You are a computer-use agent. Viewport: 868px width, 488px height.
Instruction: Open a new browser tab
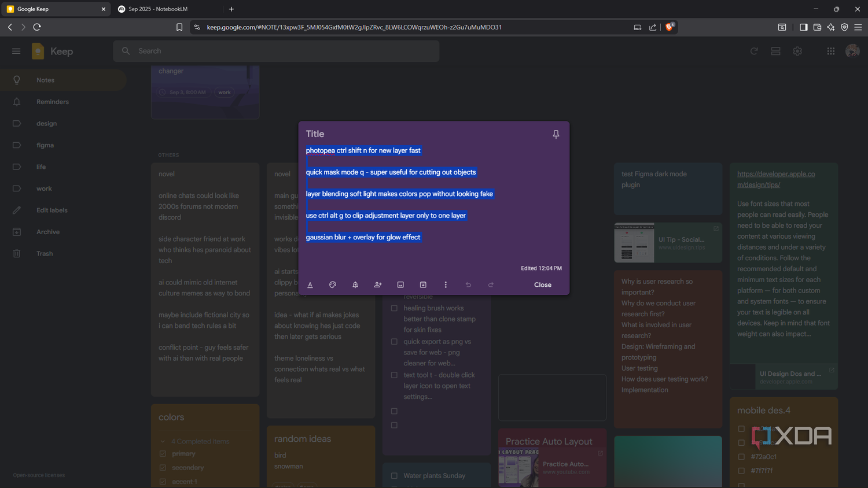click(231, 9)
